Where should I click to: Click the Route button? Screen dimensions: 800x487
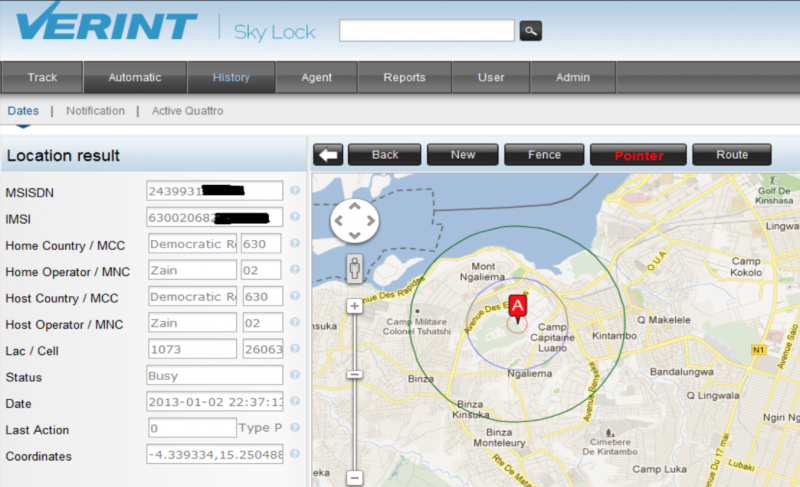[x=732, y=155]
